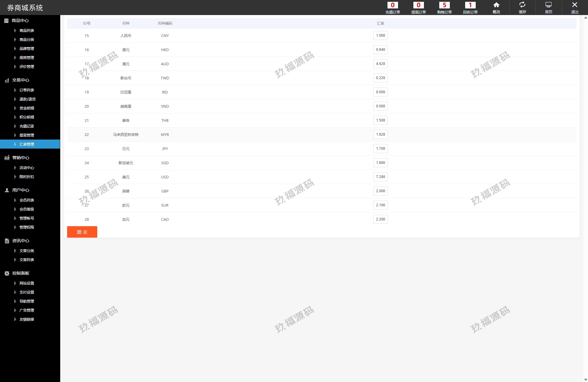The height and width of the screenshot is (382, 588).
Task: Collapse the 商品中心 sidebar section
Action: [x=20, y=20]
